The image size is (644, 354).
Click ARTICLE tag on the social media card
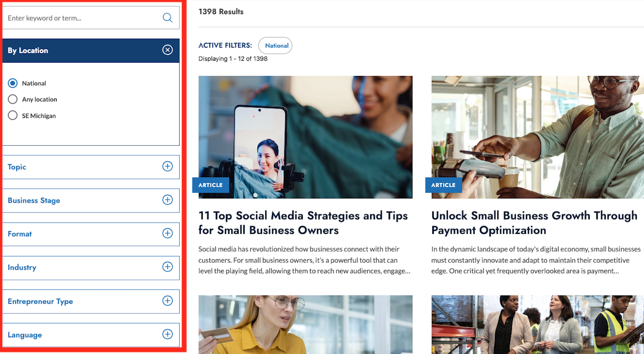(x=211, y=185)
